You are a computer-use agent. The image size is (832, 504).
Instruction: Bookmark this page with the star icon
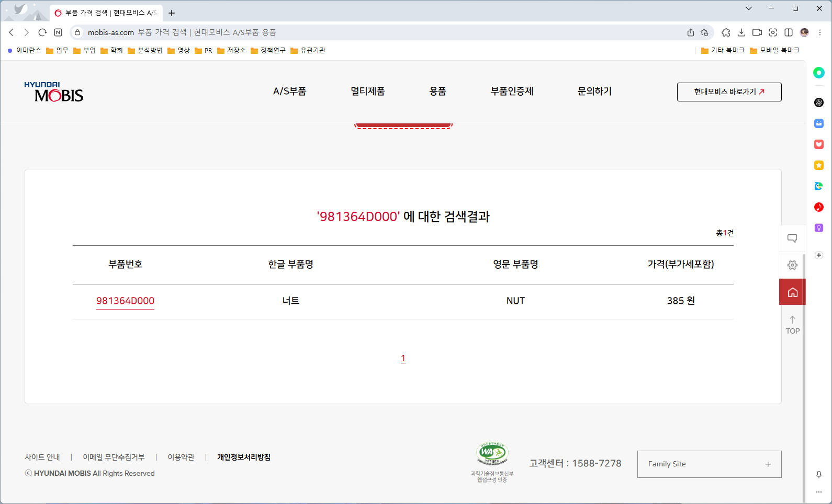(704, 32)
